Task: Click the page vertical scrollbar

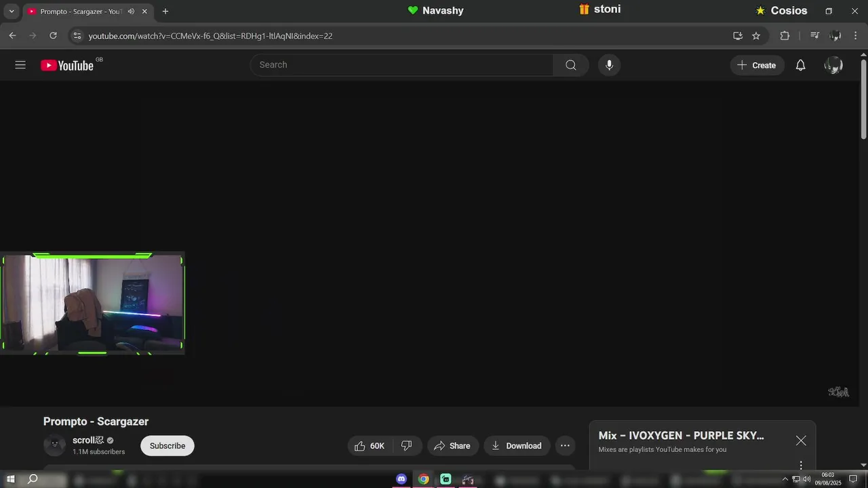Action: coord(863,99)
